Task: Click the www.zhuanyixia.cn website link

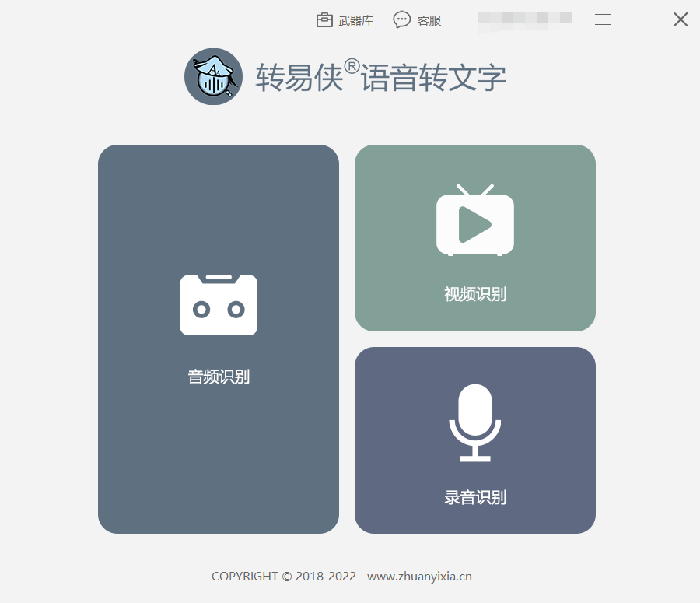Action: [x=419, y=577]
